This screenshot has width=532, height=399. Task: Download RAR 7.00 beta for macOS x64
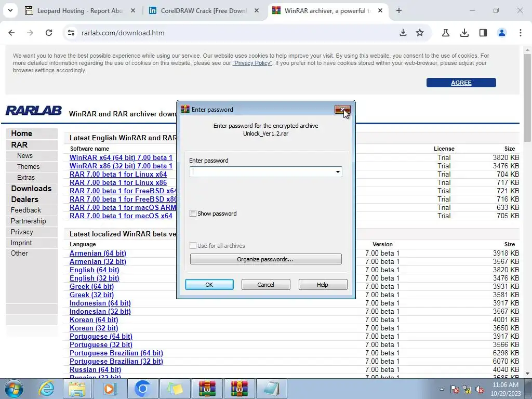click(x=121, y=216)
